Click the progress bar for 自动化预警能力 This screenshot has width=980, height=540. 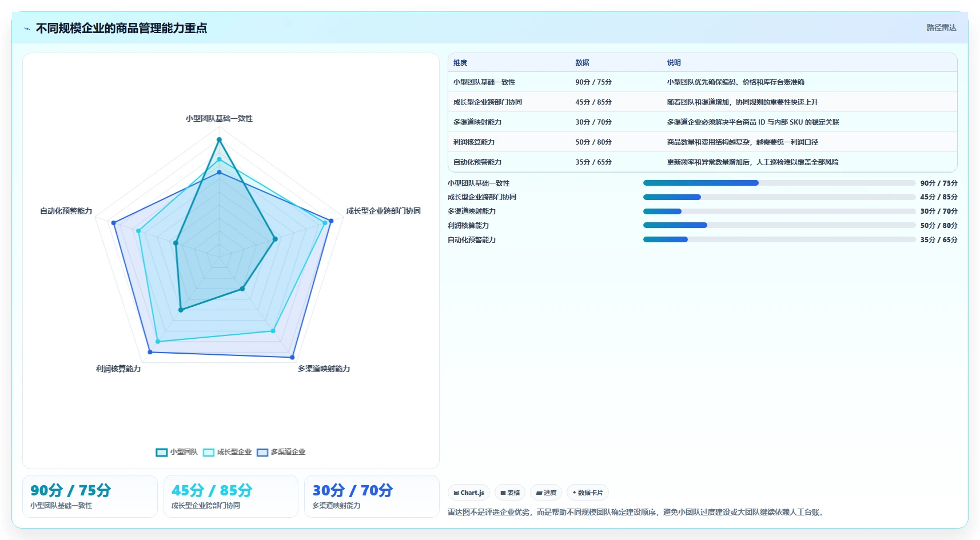[x=779, y=239]
